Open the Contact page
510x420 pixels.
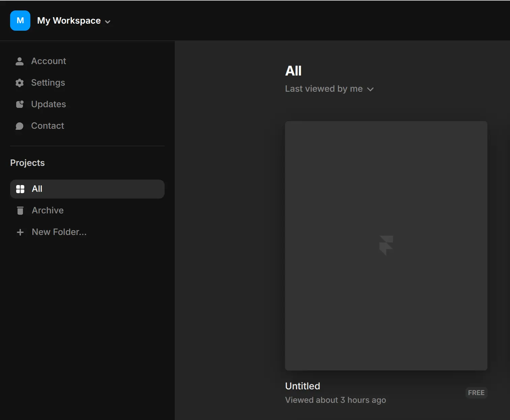48,126
